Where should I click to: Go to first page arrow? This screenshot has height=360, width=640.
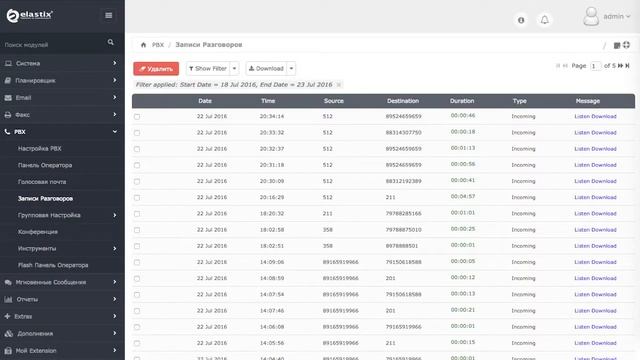(x=558, y=66)
